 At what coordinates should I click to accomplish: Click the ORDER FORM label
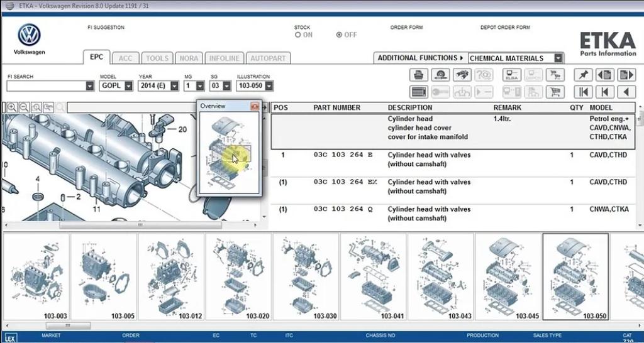point(406,28)
